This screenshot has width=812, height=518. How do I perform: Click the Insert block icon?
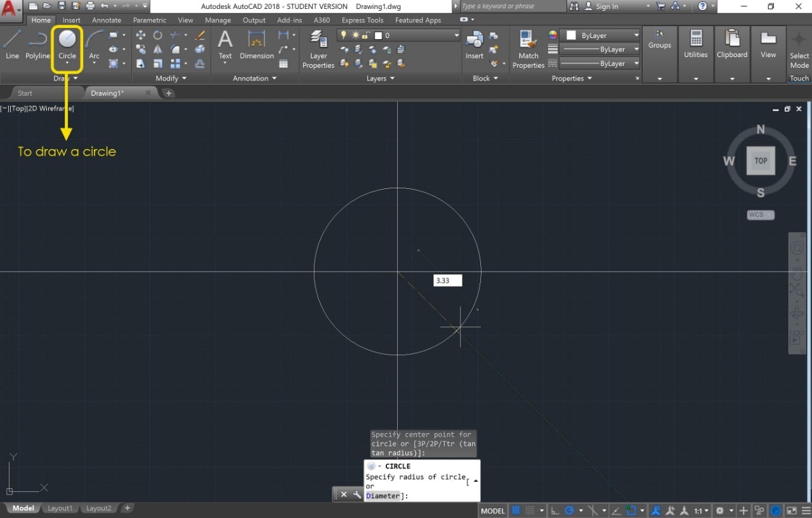tap(475, 44)
